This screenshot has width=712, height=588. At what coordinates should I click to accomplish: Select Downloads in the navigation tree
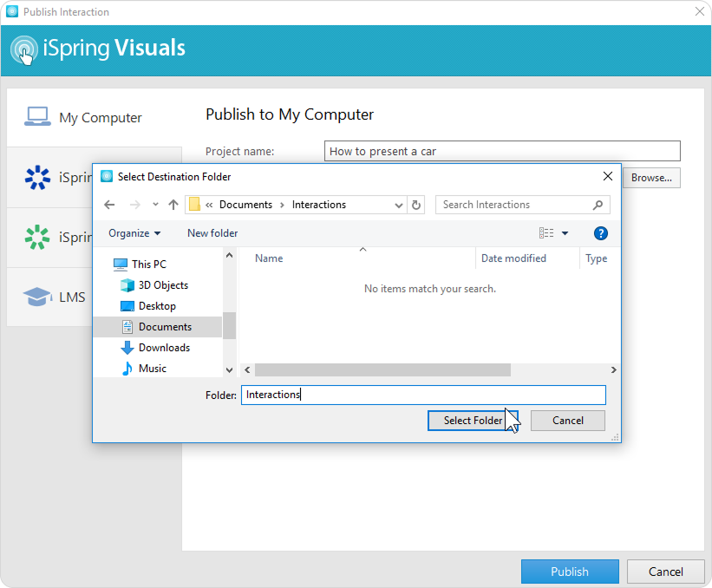point(164,348)
